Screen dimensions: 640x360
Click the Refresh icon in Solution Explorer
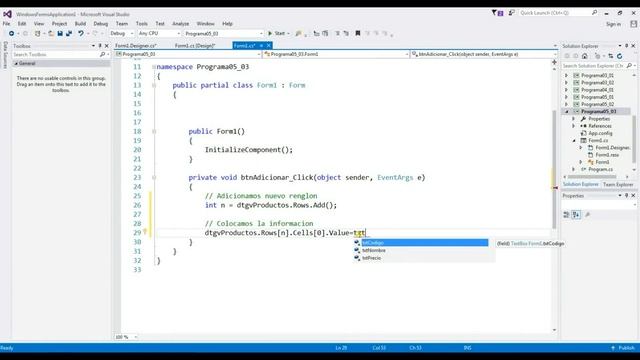pos(619,56)
